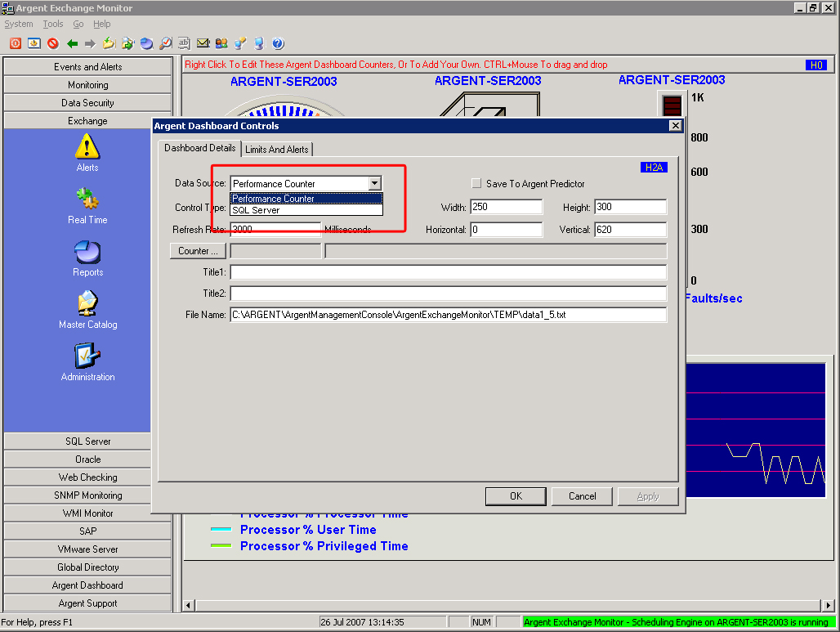Expand the Data Source dropdown arrow

pyautogui.click(x=374, y=184)
